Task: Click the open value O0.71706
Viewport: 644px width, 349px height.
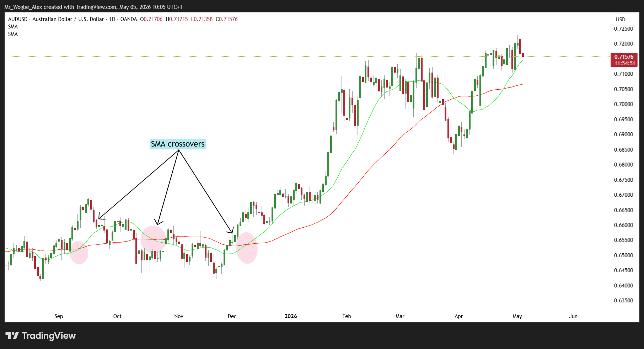Action: 151,19
